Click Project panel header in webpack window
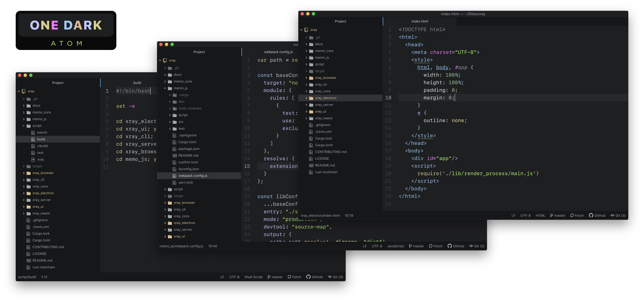This screenshot has width=644, height=302. (x=199, y=52)
